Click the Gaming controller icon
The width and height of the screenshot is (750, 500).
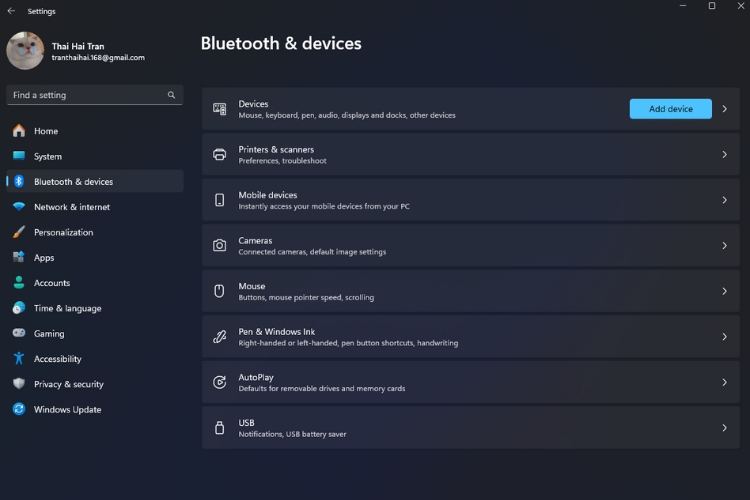[x=19, y=334]
